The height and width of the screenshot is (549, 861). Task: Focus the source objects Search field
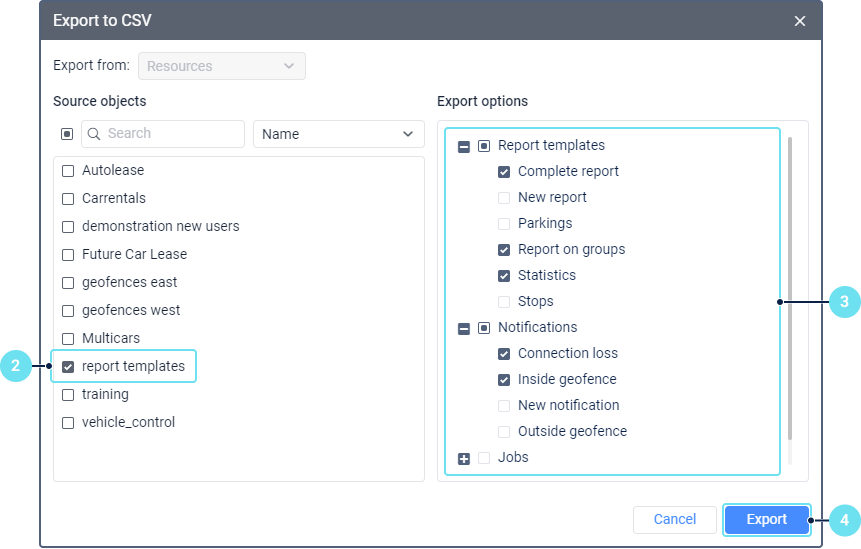click(x=170, y=134)
